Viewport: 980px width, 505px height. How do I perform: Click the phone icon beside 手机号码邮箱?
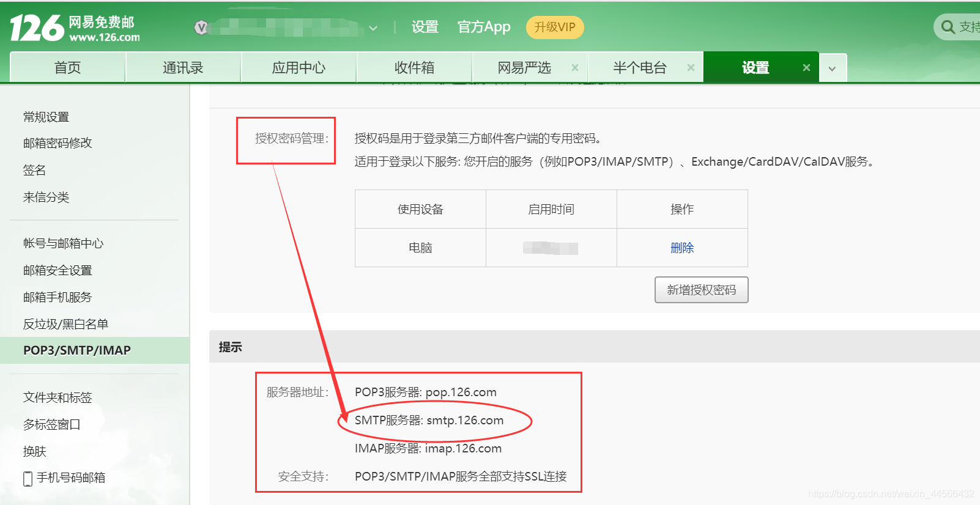tap(28, 479)
